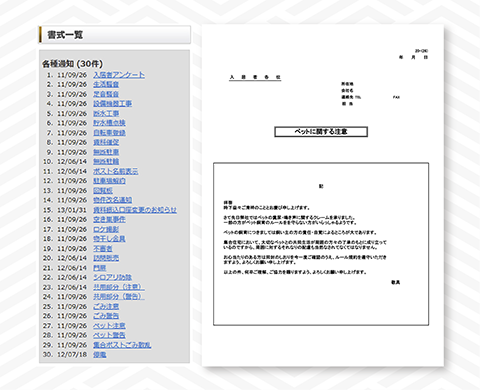
Task: Click the ペットに関する注意 document preview
Action: (323, 195)
